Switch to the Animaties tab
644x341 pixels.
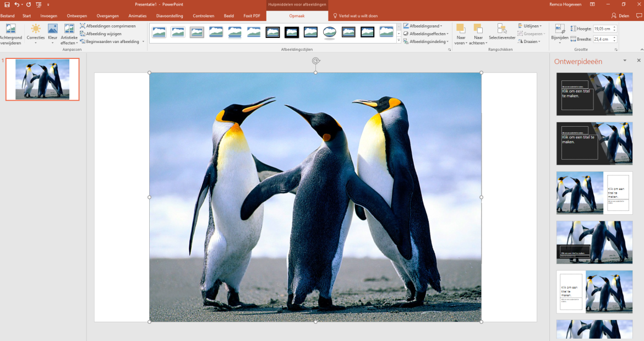pyautogui.click(x=138, y=16)
